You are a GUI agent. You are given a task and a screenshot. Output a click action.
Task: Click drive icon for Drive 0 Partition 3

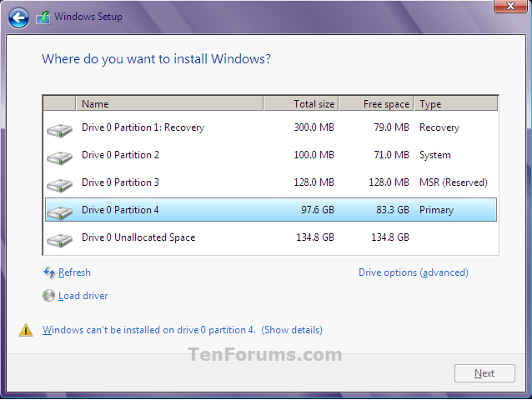click(x=59, y=185)
